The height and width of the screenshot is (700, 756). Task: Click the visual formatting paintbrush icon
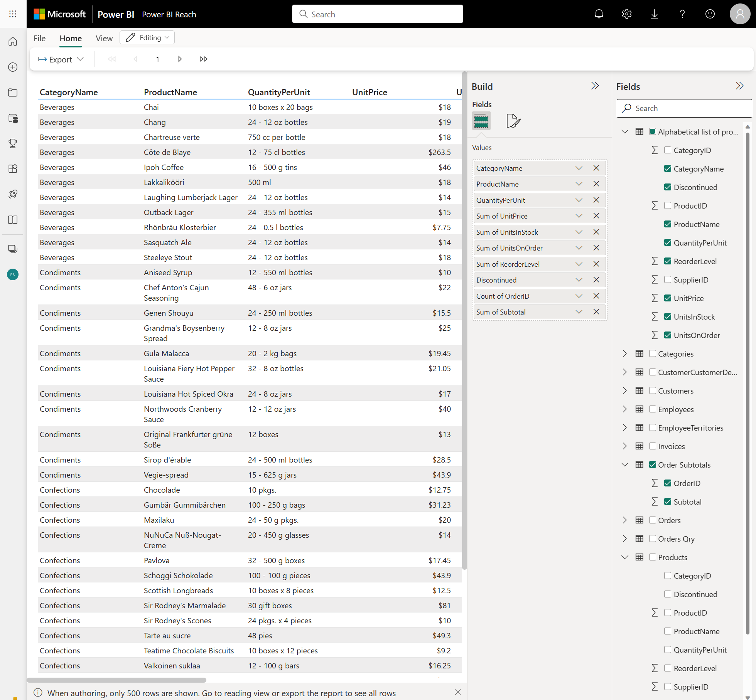coord(513,121)
